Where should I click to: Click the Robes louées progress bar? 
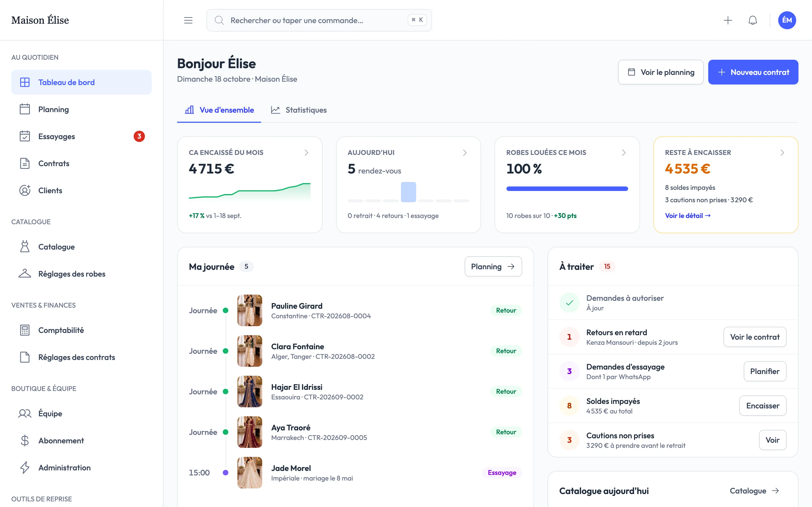pos(567,189)
